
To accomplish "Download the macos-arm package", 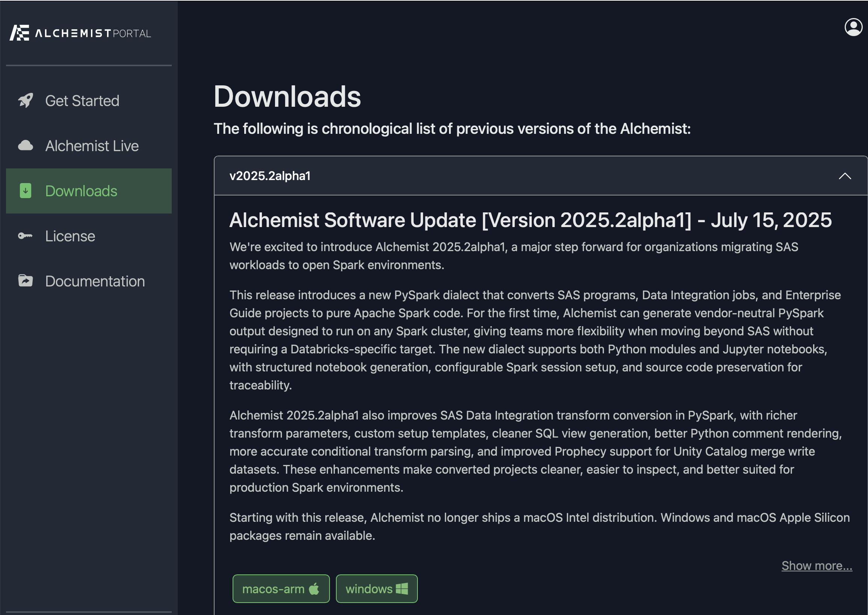I will click(x=281, y=588).
